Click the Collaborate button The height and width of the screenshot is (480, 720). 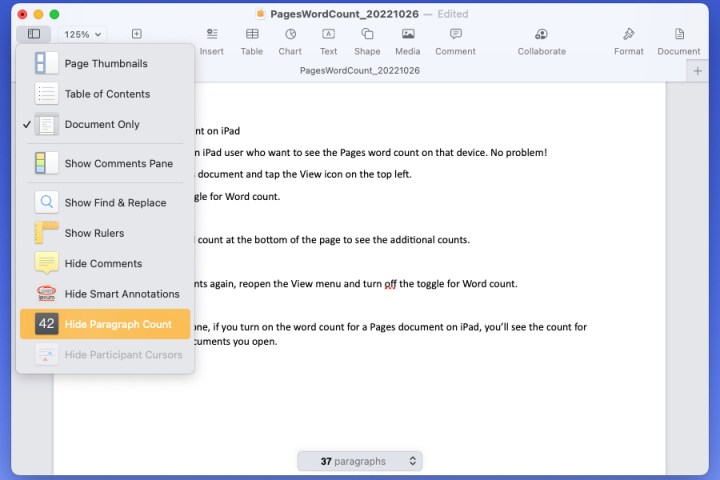pos(541,40)
